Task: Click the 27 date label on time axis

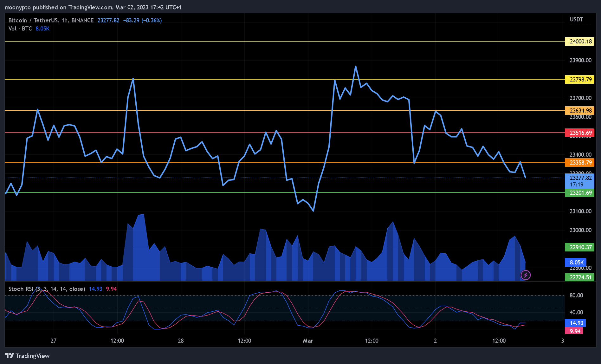Action: pyautogui.click(x=54, y=341)
